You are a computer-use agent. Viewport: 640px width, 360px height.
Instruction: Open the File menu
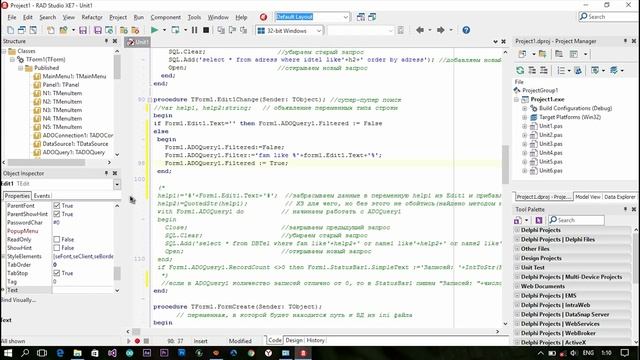(x=12, y=17)
